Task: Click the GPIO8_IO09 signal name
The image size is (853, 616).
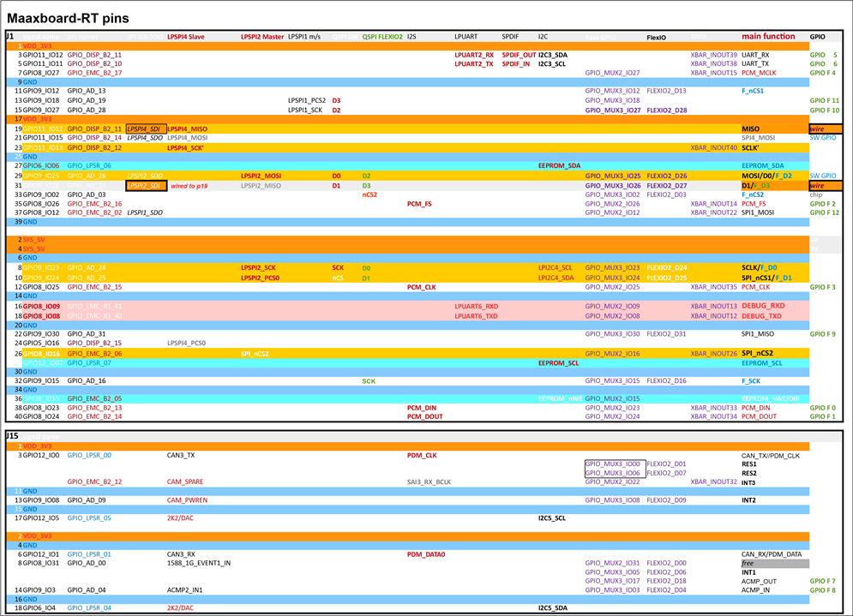Action: click(x=41, y=306)
